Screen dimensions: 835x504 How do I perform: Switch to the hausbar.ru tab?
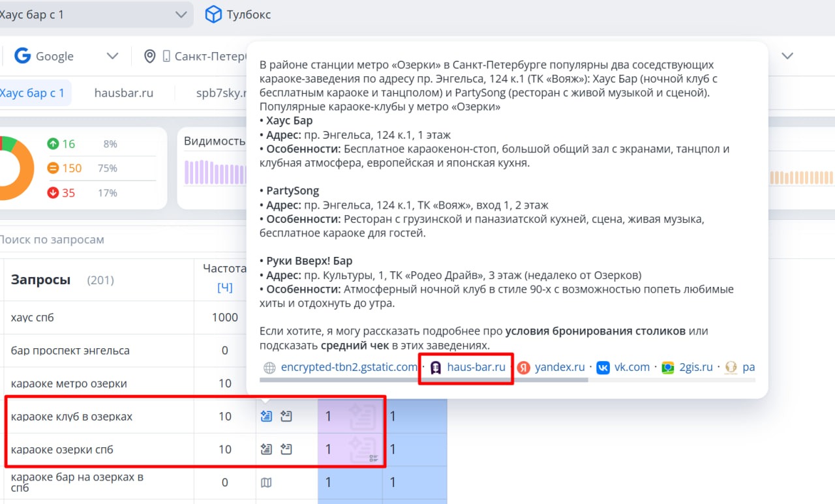coord(124,93)
